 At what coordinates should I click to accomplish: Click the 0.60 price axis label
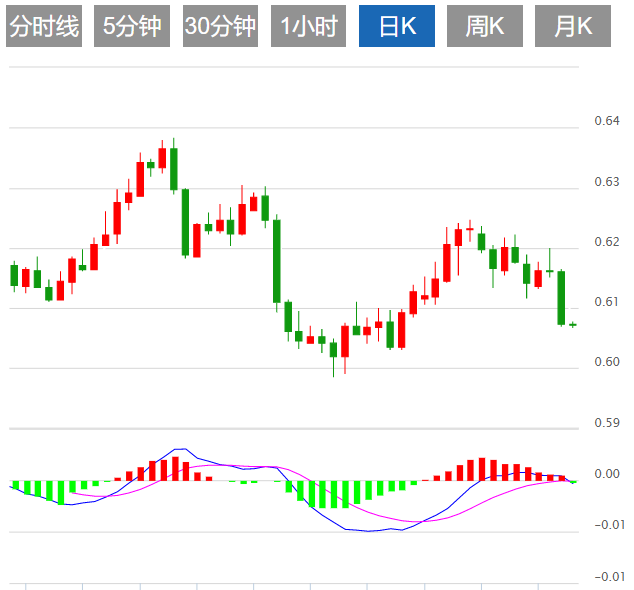coord(607,362)
